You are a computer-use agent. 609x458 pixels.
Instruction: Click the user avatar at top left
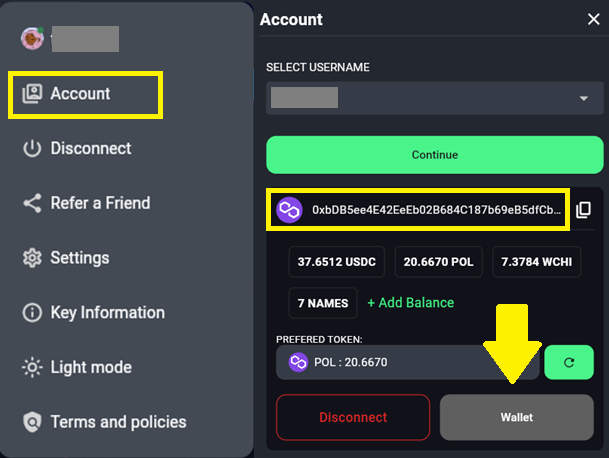[32, 39]
